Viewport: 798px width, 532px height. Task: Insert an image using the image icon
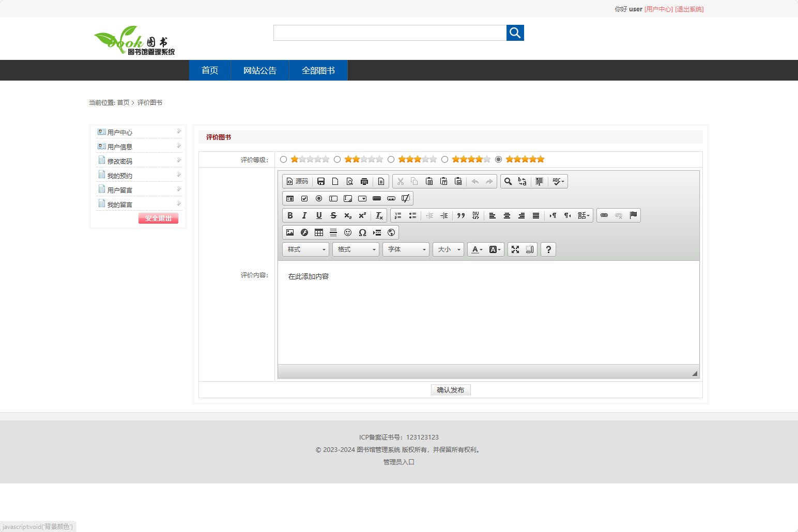(290, 232)
